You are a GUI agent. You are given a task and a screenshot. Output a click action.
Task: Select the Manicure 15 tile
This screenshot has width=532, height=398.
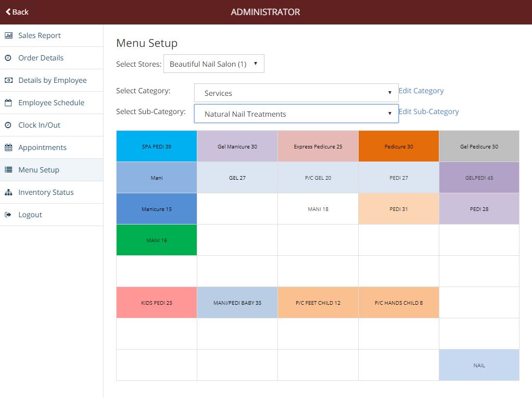156,209
